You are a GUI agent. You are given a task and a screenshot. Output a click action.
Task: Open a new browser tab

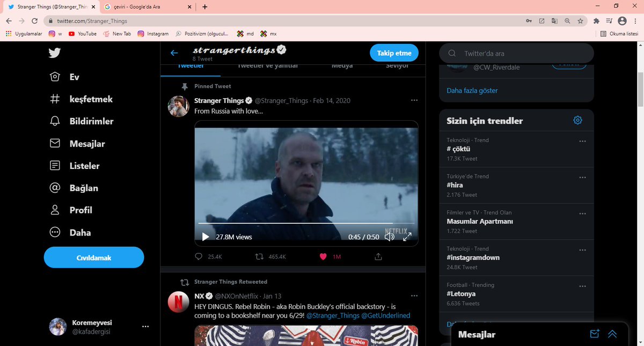(204, 6)
